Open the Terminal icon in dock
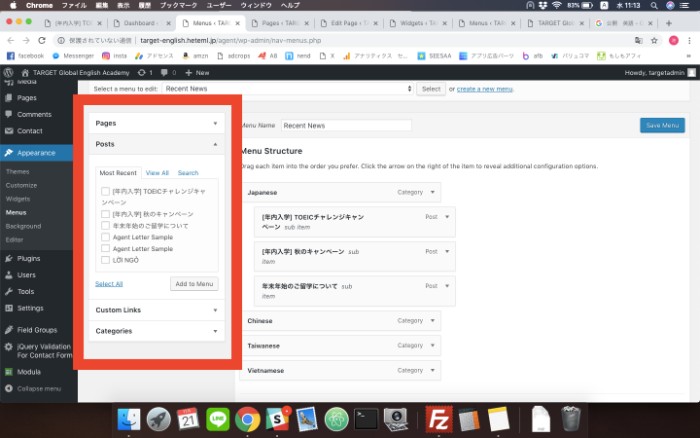Viewport: 700px width, 438px height. point(367,418)
